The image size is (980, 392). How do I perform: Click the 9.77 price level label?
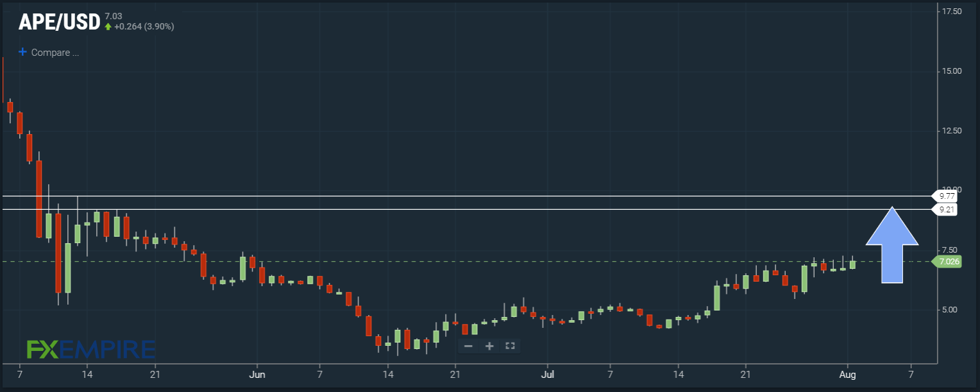tap(946, 196)
